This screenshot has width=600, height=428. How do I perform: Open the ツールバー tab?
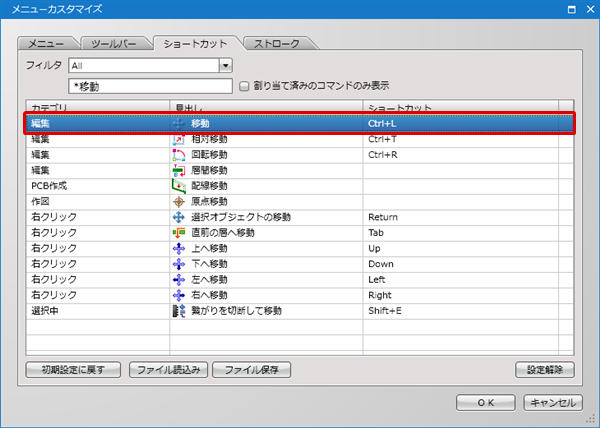tap(114, 44)
